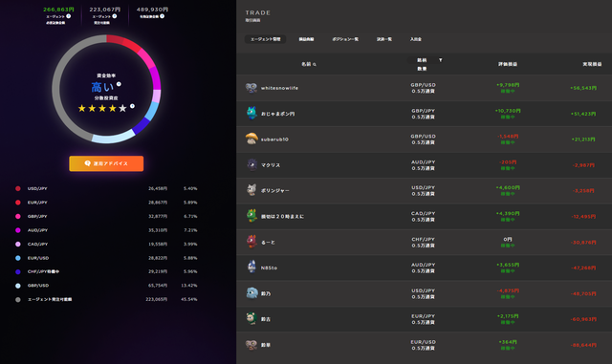Click the おじゃまポン円 agent avatar

pyautogui.click(x=251, y=113)
